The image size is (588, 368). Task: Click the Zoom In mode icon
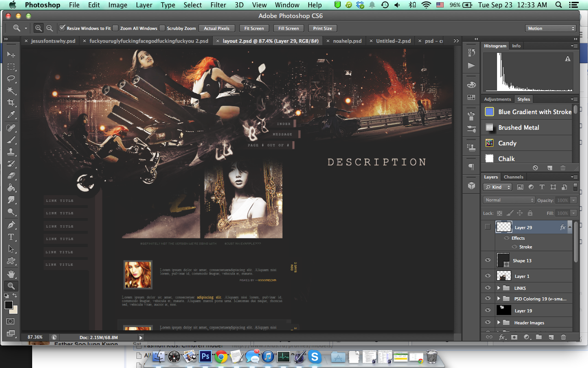click(x=39, y=28)
